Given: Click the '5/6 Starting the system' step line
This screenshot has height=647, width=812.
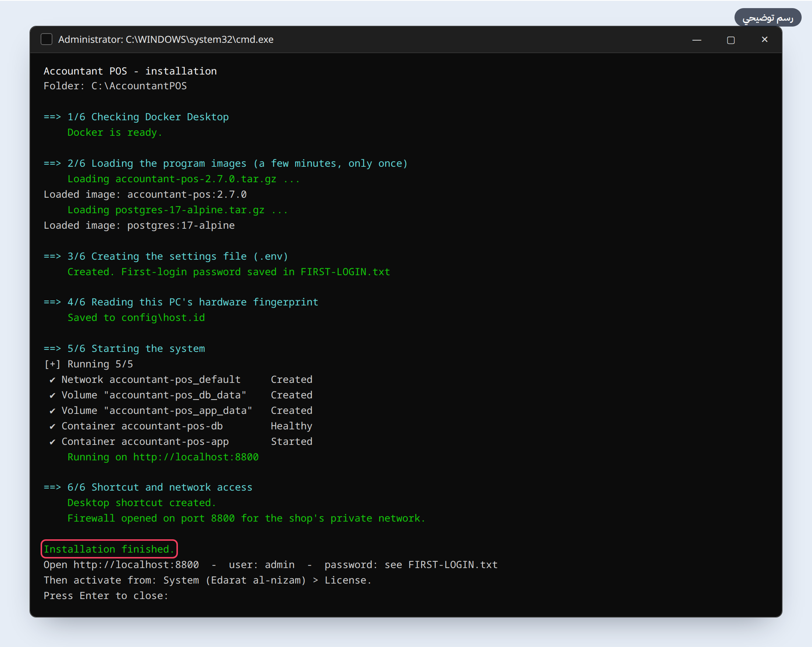Looking at the screenshot, I should pyautogui.click(x=124, y=349).
